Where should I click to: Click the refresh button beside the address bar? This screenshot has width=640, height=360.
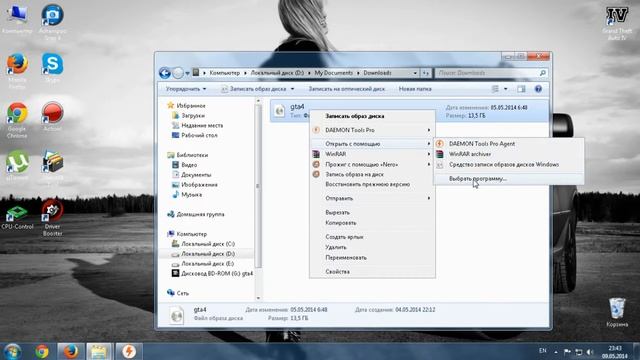[x=426, y=73]
